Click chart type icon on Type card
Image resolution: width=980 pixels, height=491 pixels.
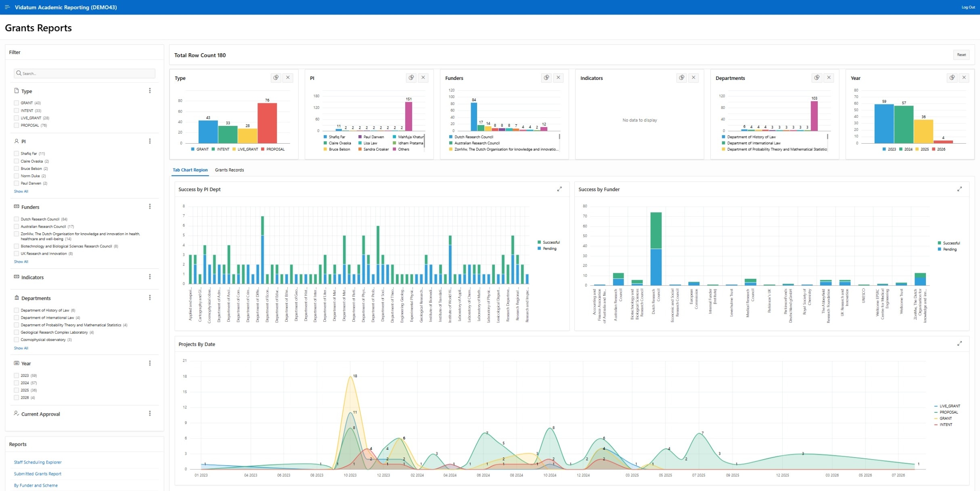point(276,78)
